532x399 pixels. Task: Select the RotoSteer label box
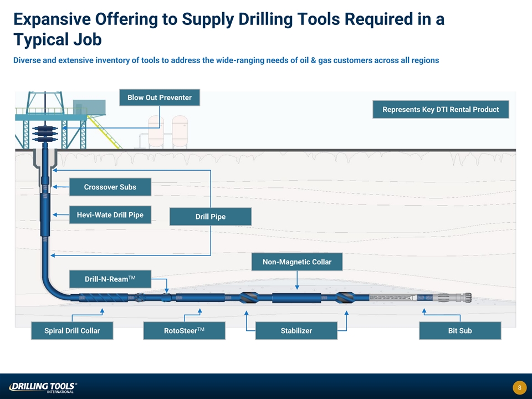tap(184, 331)
